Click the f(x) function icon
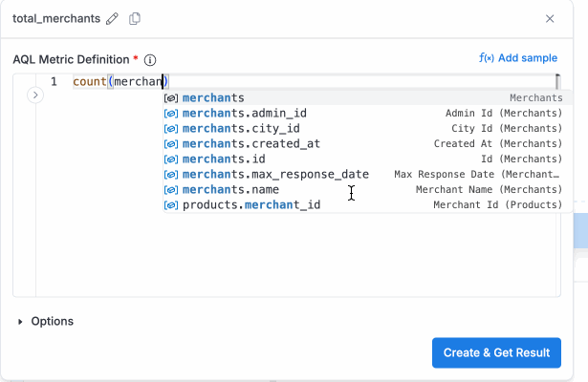The width and height of the screenshot is (588, 382). click(487, 58)
